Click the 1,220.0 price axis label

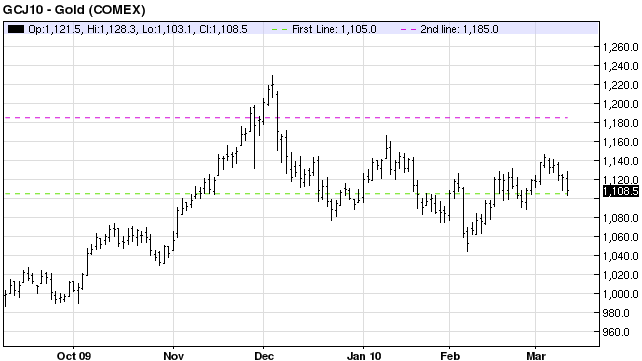pos(621,85)
